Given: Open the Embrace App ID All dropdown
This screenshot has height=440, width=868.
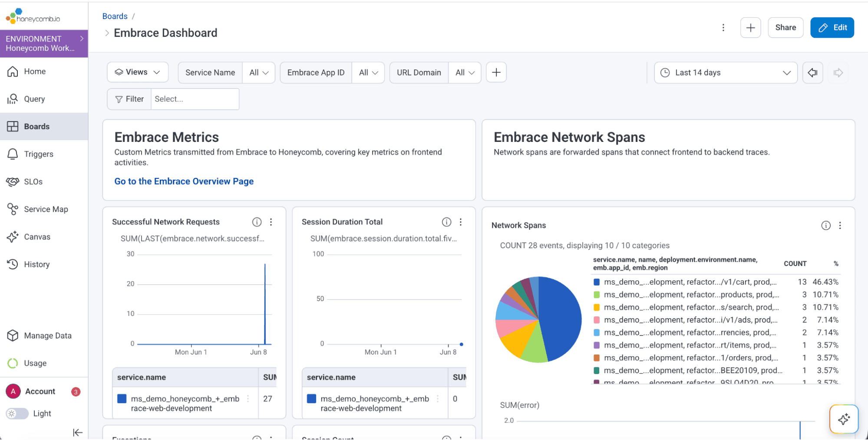Looking at the screenshot, I should click(x=368, y=72).
